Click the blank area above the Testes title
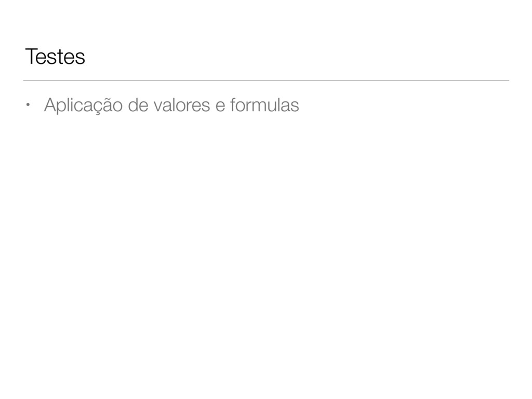Screen dimensions: 532x399 pos(266,22)
